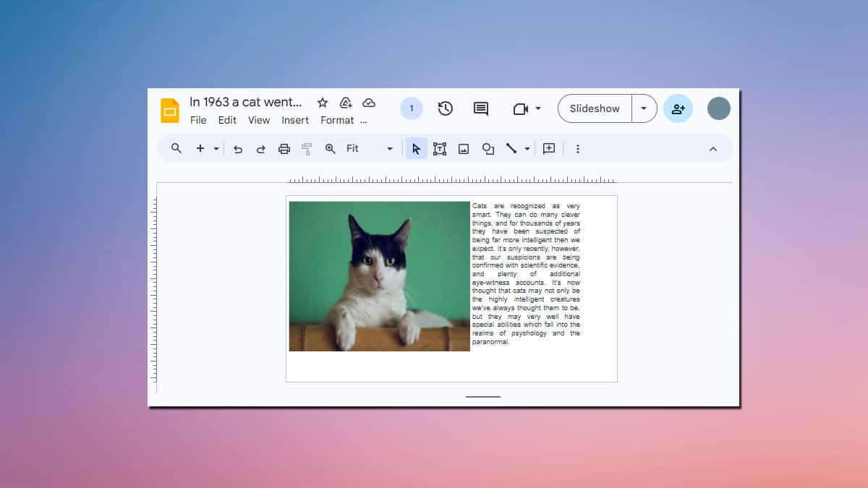
Task: Open the Insert image tool
Action: coord(464,148)
